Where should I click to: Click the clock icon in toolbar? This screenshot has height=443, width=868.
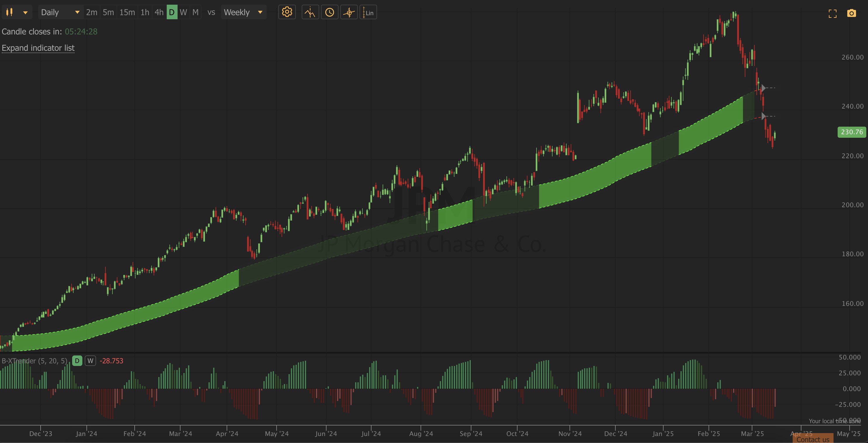329,13
